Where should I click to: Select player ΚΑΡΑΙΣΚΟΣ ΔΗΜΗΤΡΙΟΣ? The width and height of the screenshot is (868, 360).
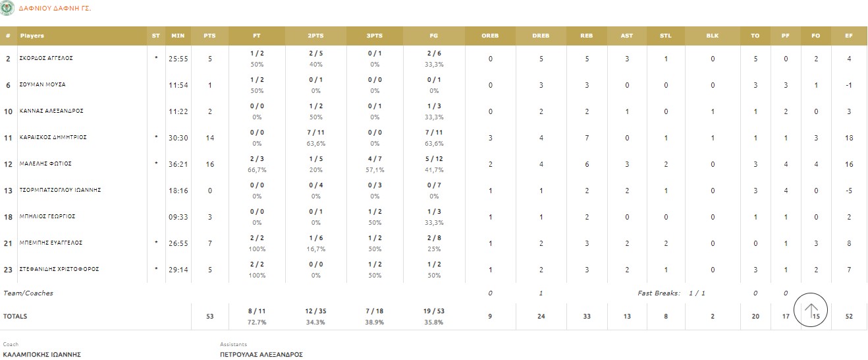[53, 137]
